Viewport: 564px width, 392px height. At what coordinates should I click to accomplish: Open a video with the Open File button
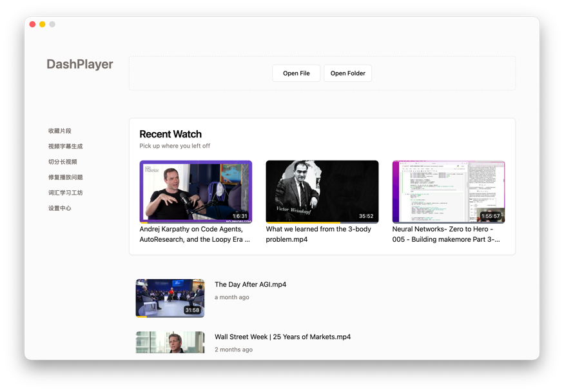[296, 73]
